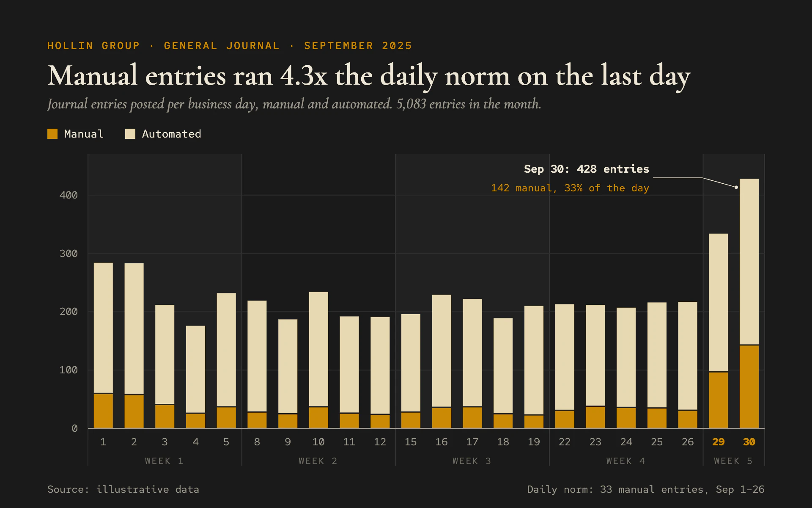Click the automated segment of day 29 bar
This screenshot has height=508, width=812.
click(x=718, y=303)
